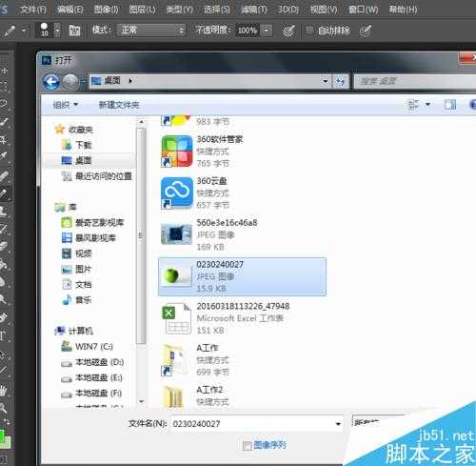Open the 图像(I) menu
The height and width of the screenshot is (466, 476).
(106, 10)
